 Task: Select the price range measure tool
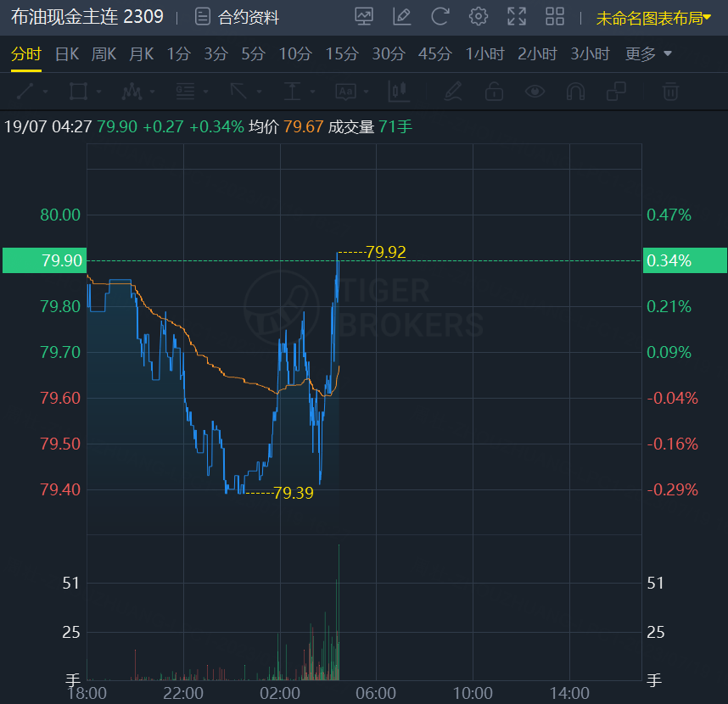point(292,92)
